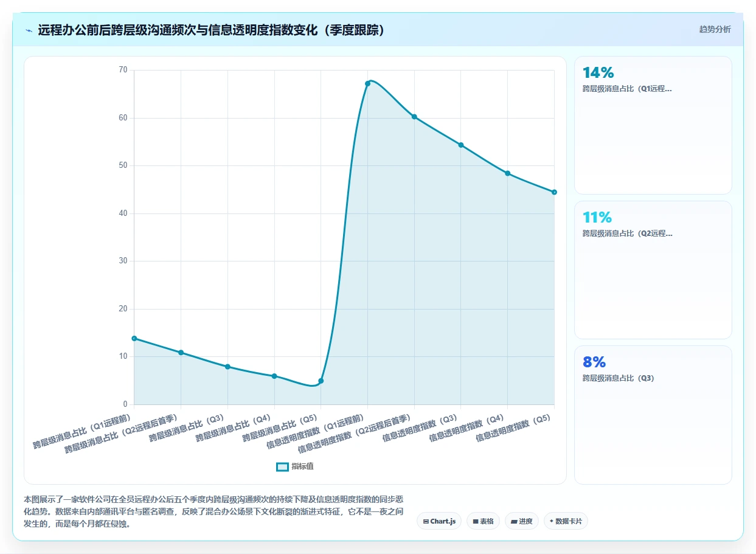This screenshot has width=756, height=554.
Task: Click the data point for 信息透明度指数 Q4
Action: (x=507, y=173)
